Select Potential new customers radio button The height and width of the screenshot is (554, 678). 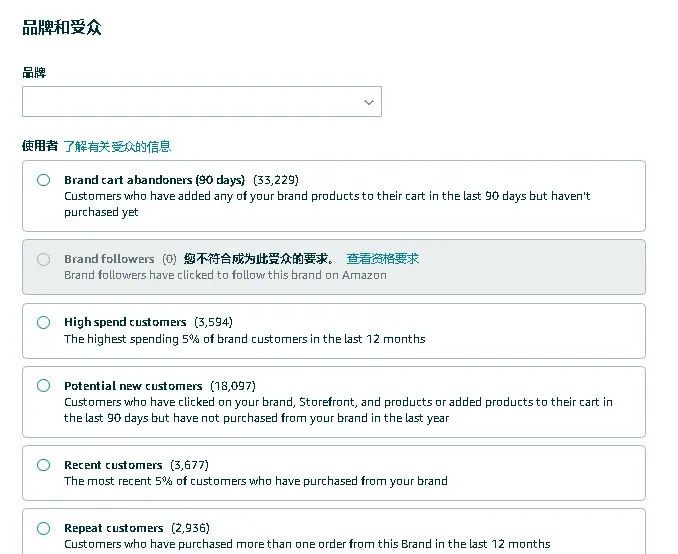click(x=43, y=385)
